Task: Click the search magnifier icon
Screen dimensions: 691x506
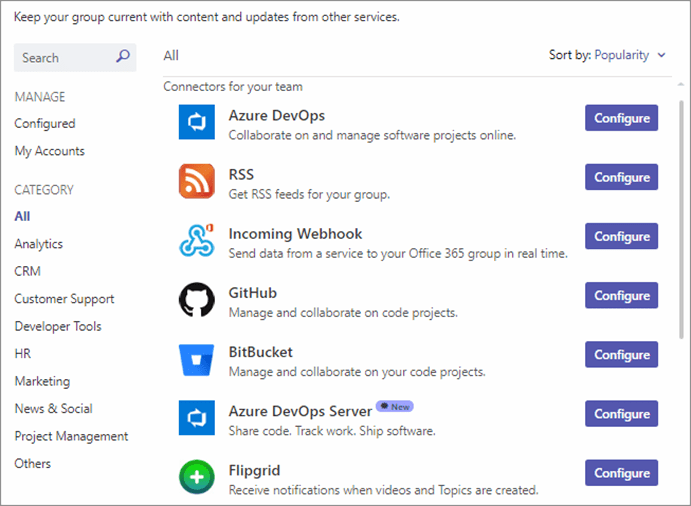Action: coord(123,56)
